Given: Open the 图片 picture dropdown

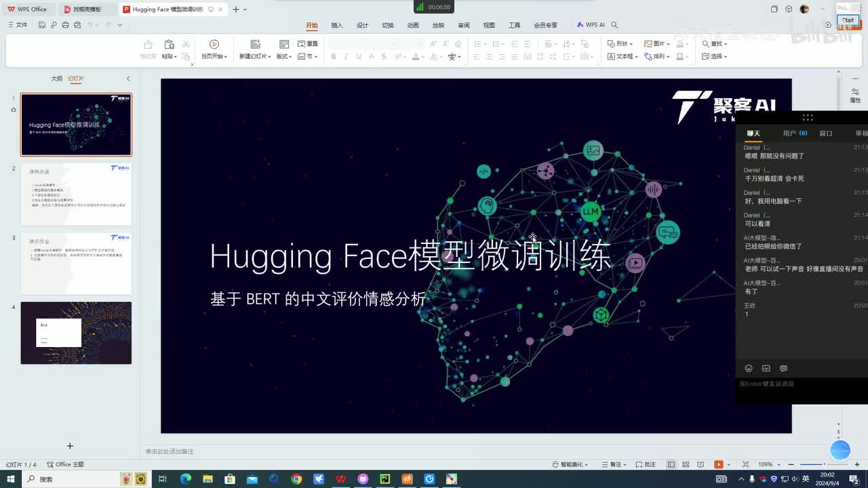Looking at the screenshot, I should (657, 44).
